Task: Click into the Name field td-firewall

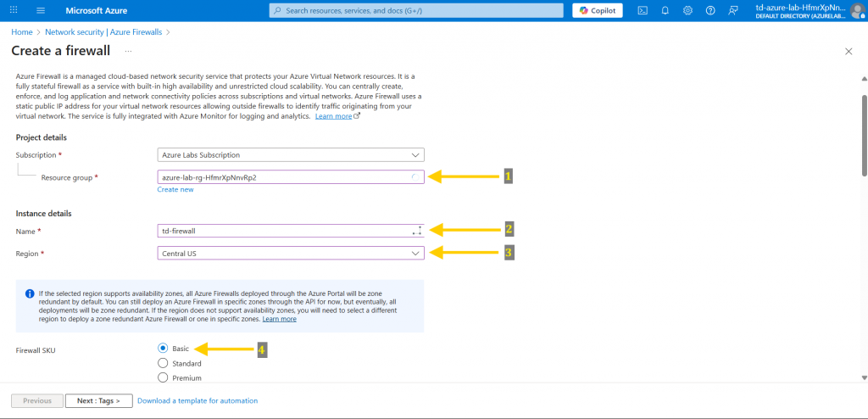Action: tap(291, 231)
